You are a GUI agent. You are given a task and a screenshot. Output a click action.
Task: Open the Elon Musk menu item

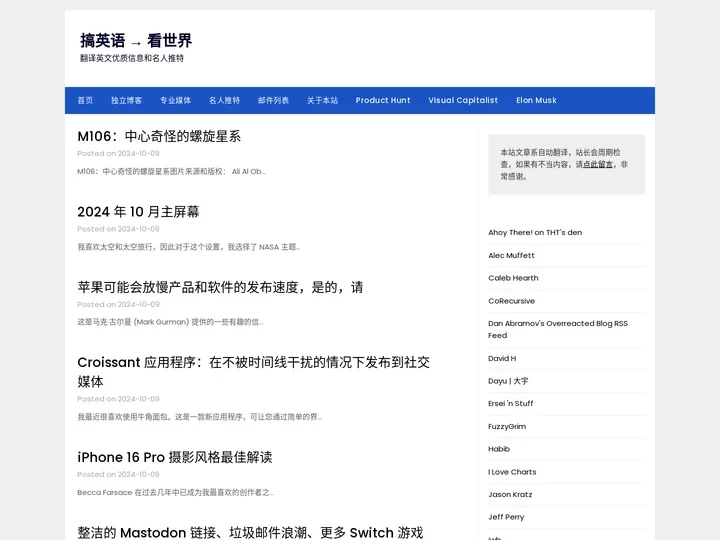pos(536,100)
